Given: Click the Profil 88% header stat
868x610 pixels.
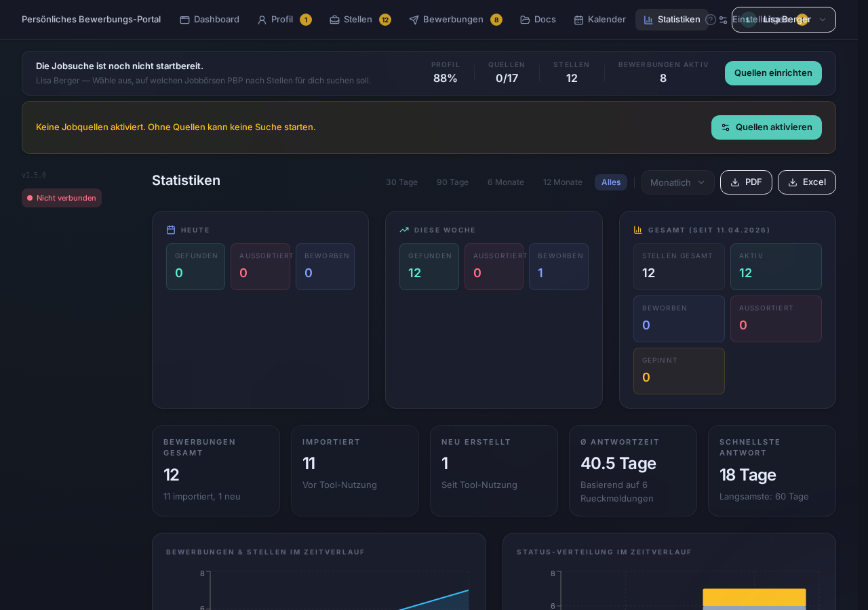Looking at the screenshot, I should point(446,73).
